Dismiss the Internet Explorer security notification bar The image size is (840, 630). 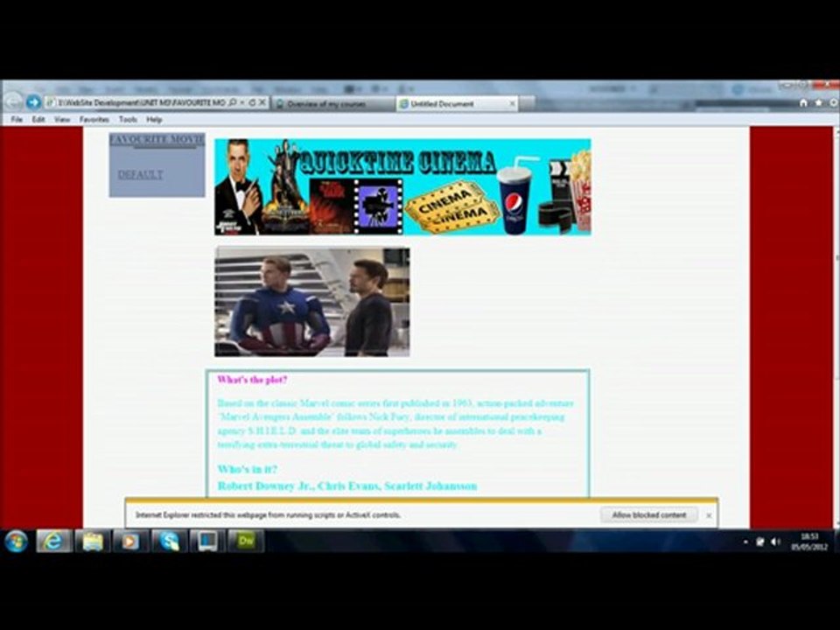709,515
